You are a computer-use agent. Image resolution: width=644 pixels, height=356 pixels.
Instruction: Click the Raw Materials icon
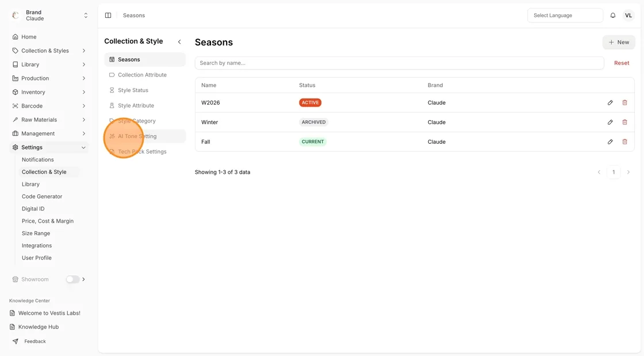15,120
